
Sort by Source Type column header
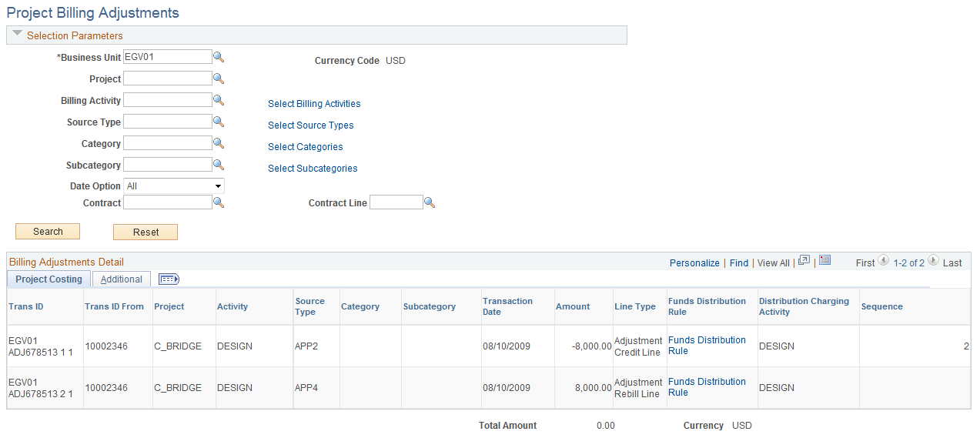coord(309,306)
